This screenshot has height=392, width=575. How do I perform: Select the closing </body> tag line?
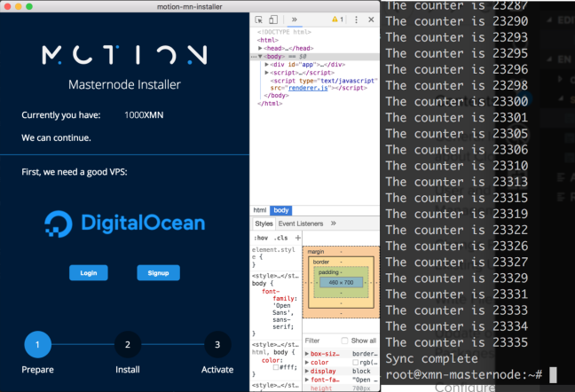click(276, 96)
